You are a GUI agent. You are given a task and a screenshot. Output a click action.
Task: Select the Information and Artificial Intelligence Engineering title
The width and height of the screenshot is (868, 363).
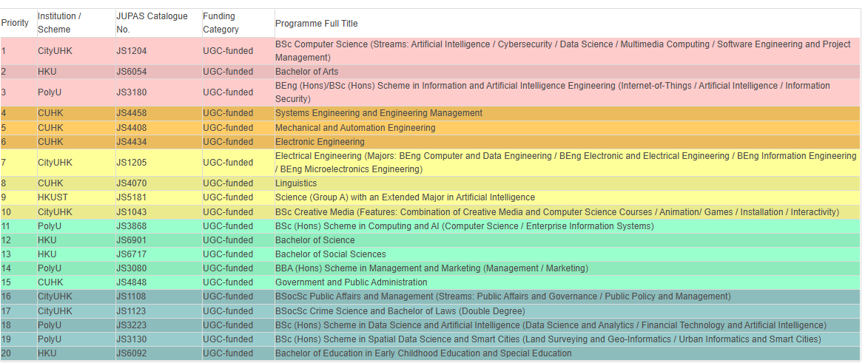[x=553, y=92]
